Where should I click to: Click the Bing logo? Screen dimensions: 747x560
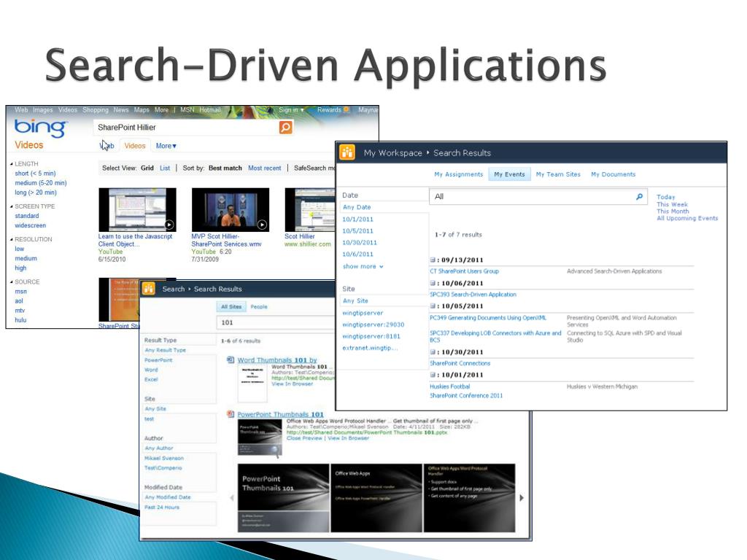[41, 128]
